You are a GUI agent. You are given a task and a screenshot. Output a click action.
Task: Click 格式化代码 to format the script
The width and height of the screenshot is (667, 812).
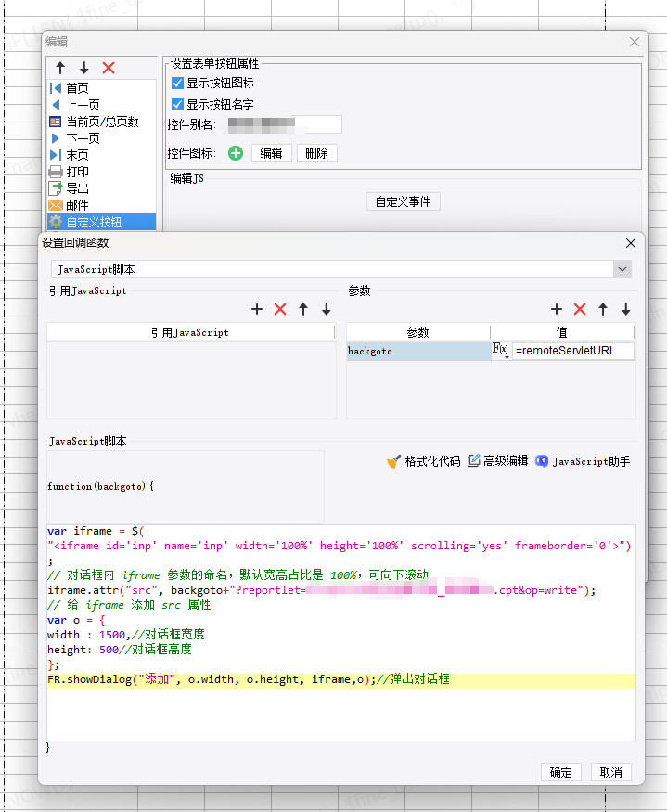pyautogui.click(x=423, y=461)
